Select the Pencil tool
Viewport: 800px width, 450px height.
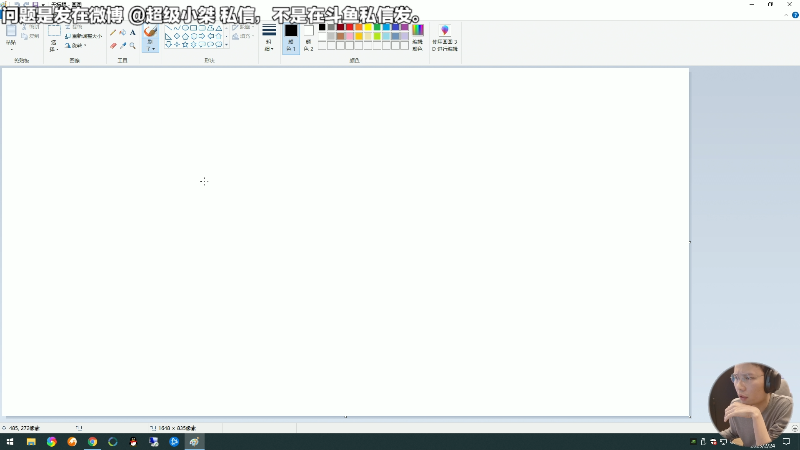click(x=113, y=33)
